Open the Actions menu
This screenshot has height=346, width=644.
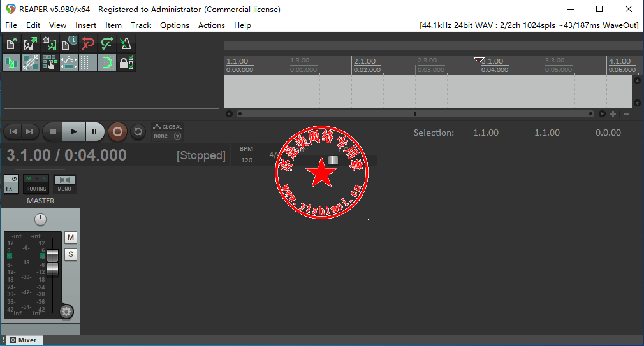coord(212,25)
